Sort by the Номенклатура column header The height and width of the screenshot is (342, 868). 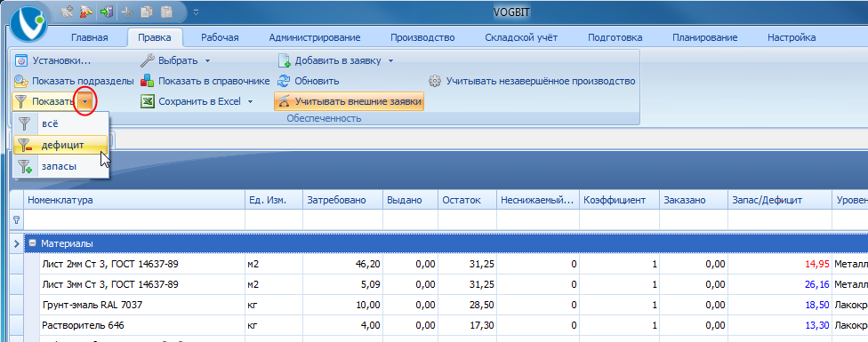[134, 200]
